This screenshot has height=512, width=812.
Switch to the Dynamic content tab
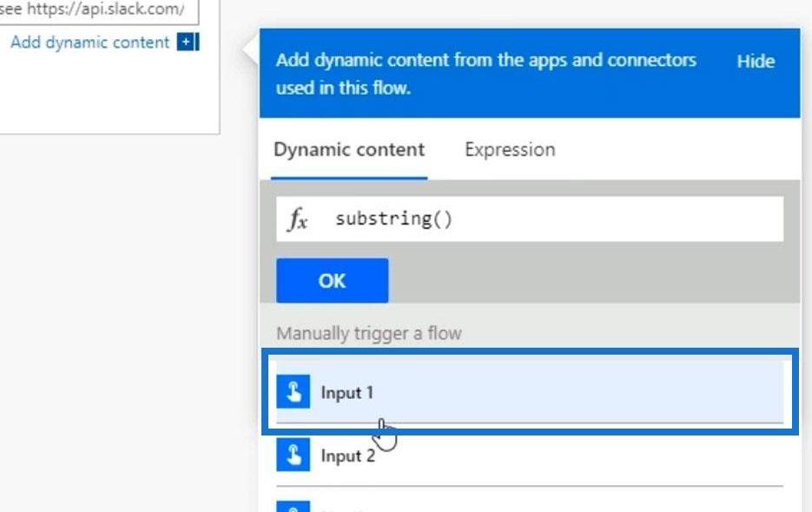[349, 150]
